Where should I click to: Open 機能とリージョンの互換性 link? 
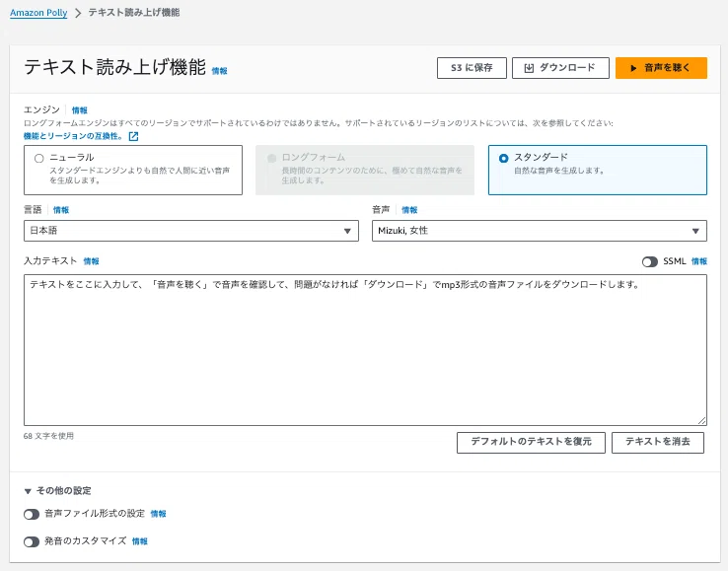(x=73, y=136)
